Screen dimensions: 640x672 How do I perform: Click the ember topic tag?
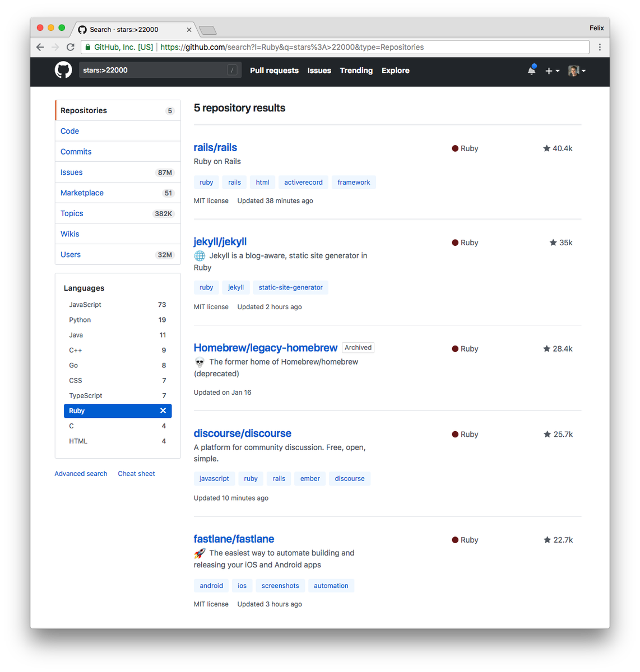click(310, 479)
